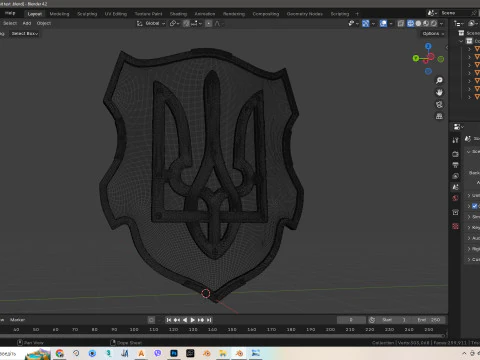The image size is (480, 360).
Task: Click the 3D cursor in viewport
Action: pos(206,293)
